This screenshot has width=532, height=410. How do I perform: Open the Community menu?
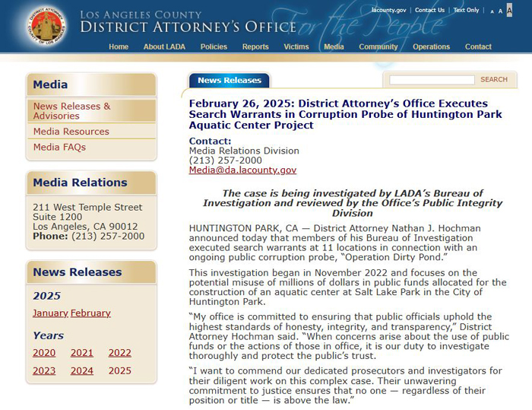(378, 47)
